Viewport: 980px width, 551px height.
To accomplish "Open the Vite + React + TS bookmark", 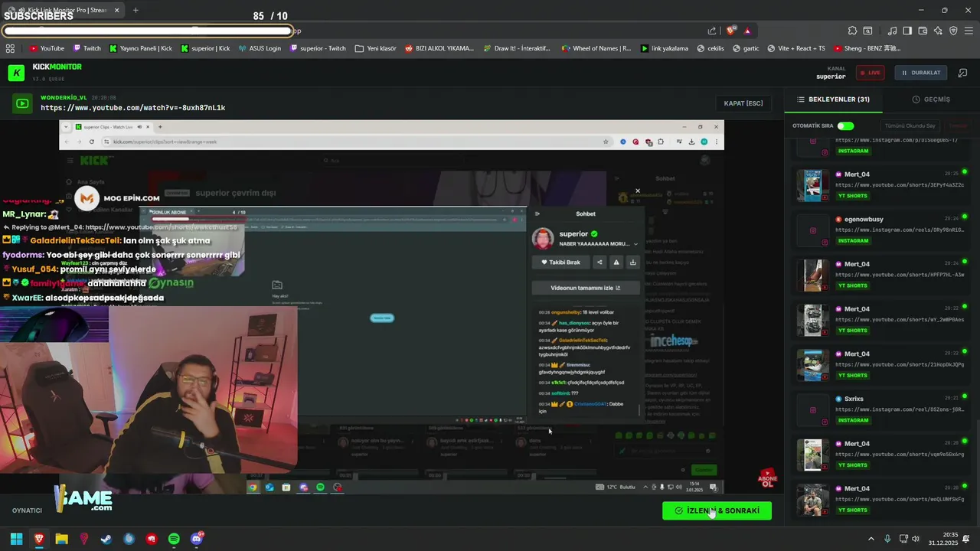I will tap(795, 48).
